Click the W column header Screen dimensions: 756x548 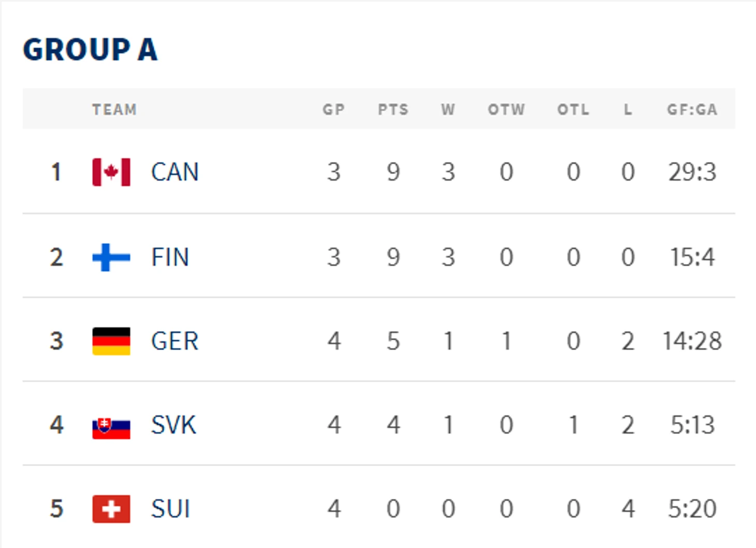pos(448,110)
